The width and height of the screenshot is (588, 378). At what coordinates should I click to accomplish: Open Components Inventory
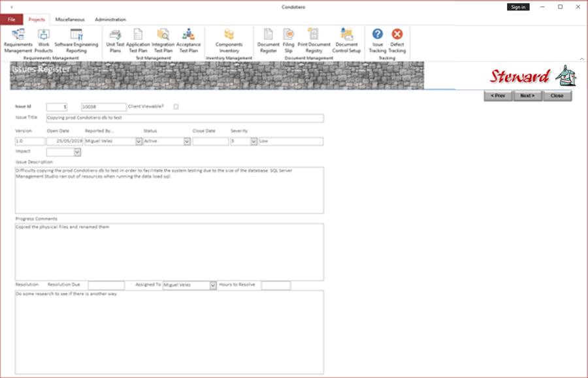(x=229, y=41)
